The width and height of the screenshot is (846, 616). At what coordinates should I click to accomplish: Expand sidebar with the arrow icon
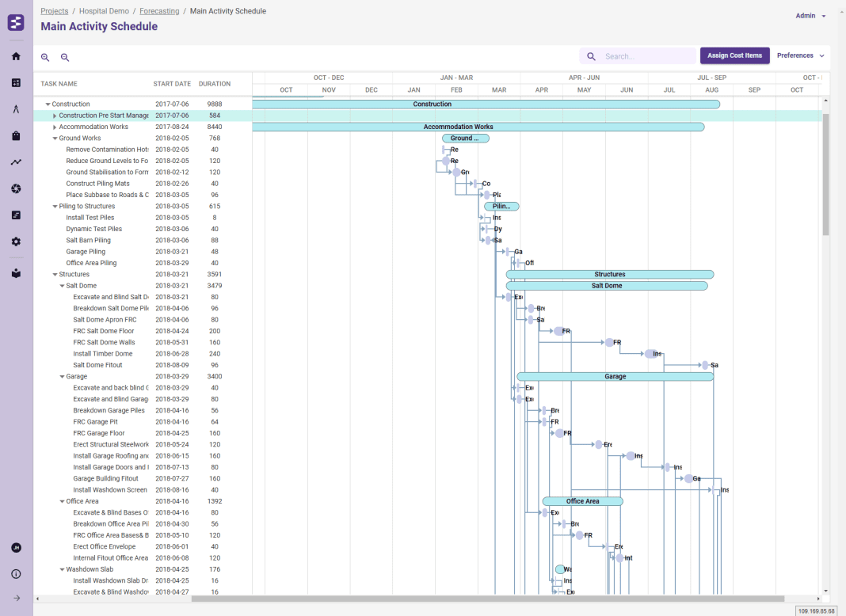16,598
